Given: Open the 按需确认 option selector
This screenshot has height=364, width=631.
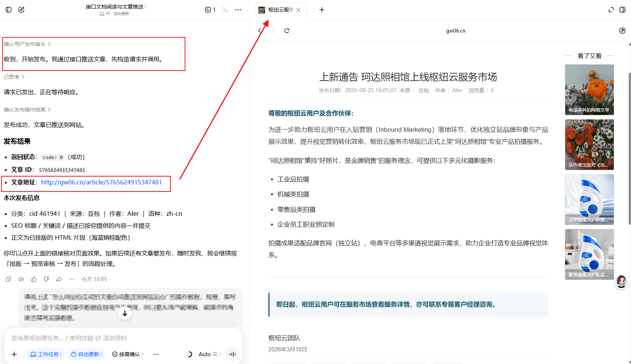Looking at the screenshot, I should 128,354.
